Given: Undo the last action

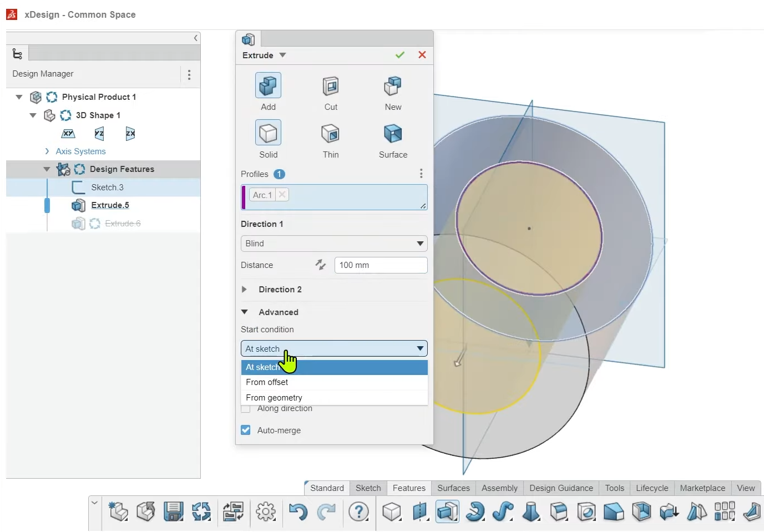Looking at the screenshot, I should pos(298,511).
